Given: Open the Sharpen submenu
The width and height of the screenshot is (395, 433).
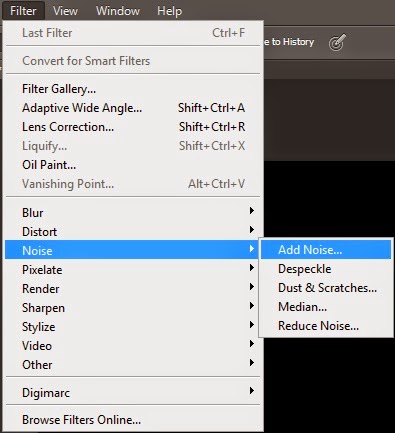Looking at the screenshot, I should [132, 308].
